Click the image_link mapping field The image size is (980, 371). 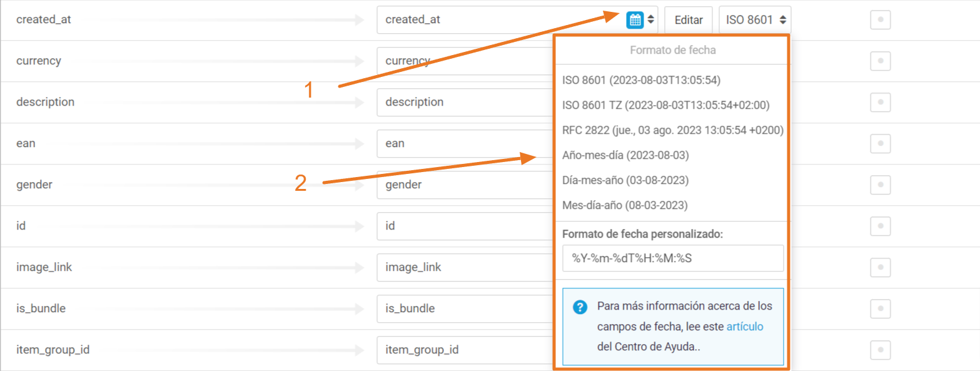463,267
